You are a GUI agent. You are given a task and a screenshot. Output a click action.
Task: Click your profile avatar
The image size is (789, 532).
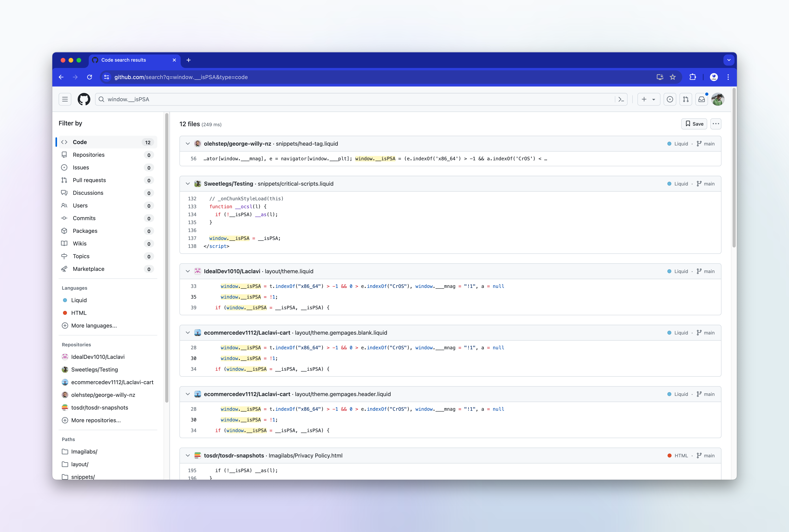click(x=718, y=99)
